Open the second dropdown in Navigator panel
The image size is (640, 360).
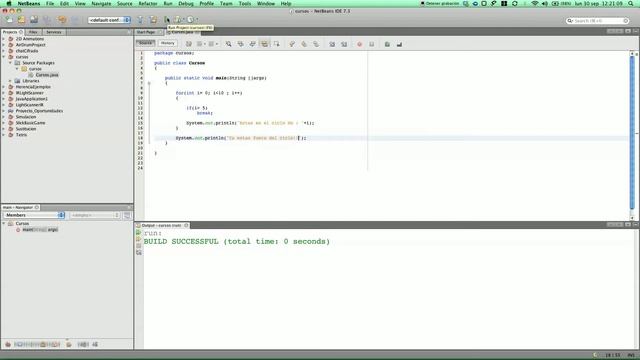click(x=95, y=215)
